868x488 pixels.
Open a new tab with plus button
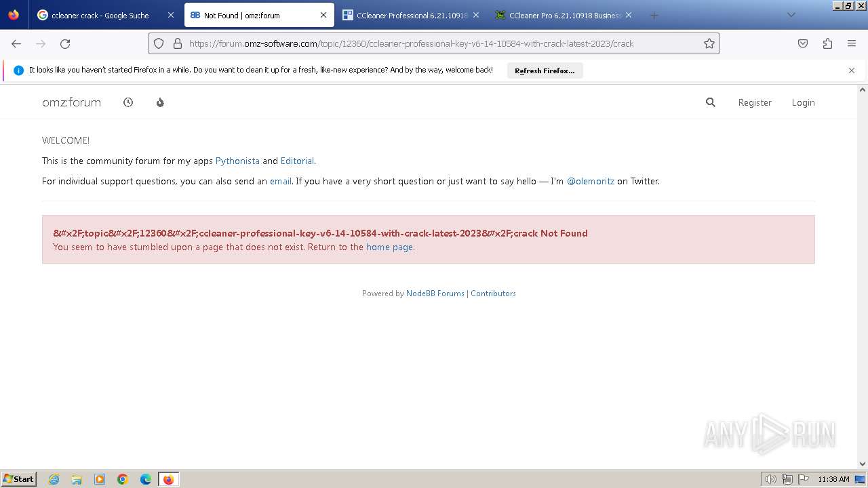(654, 15)
